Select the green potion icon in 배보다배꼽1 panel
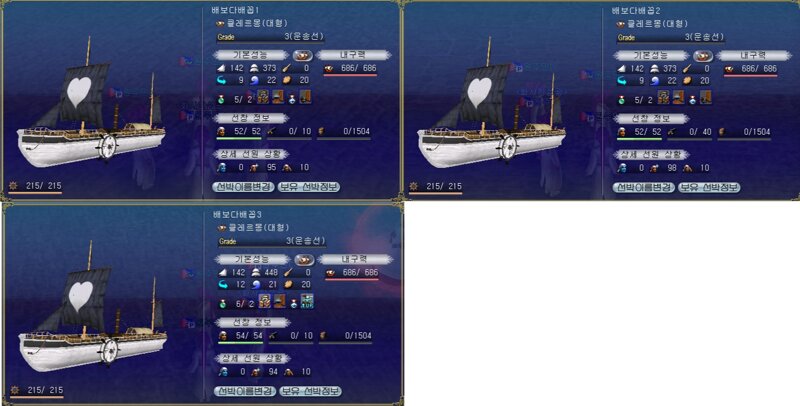 [x=221, y=99]
